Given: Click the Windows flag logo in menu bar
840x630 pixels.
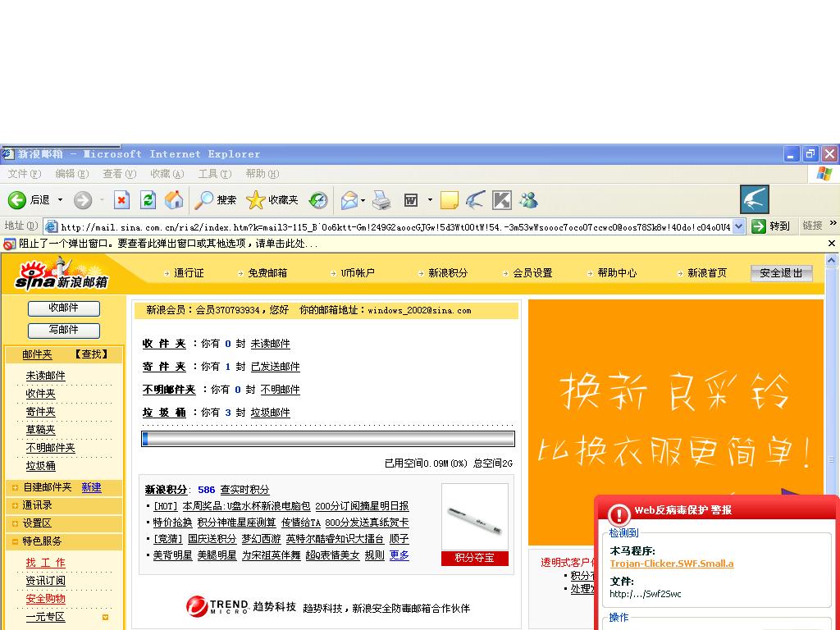Looking at the screenshot, I should (824, 174).
